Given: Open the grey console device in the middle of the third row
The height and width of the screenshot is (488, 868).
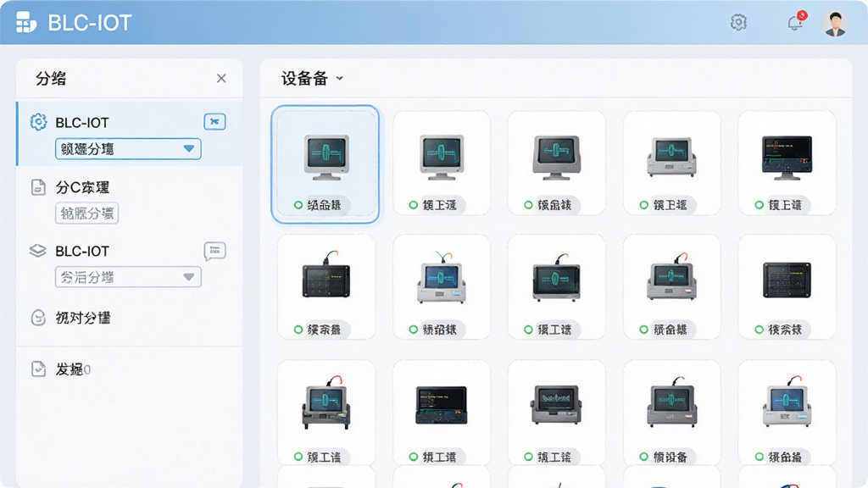Looking at the screenshot, I should coord(556,413).
